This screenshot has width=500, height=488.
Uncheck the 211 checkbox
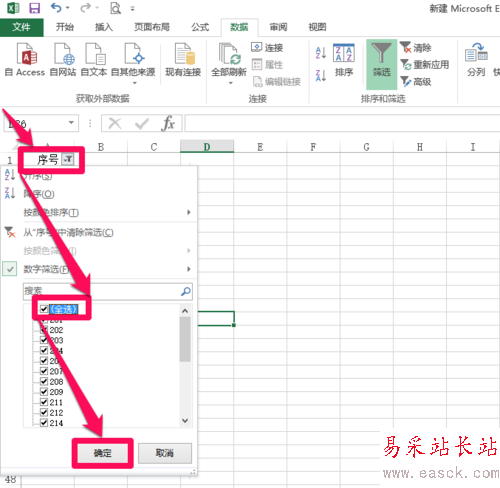(44, 402)
